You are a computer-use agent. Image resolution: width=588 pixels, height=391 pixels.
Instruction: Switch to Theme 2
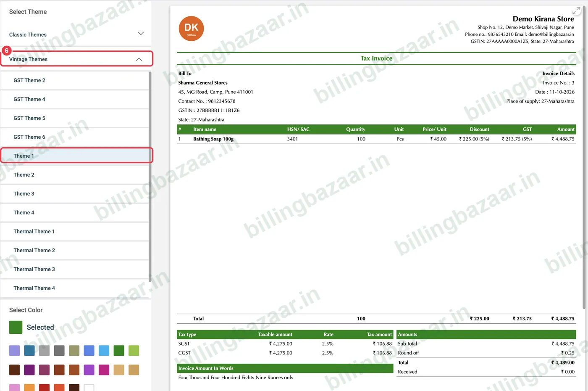pyautogui.click(x=75, y=175)
